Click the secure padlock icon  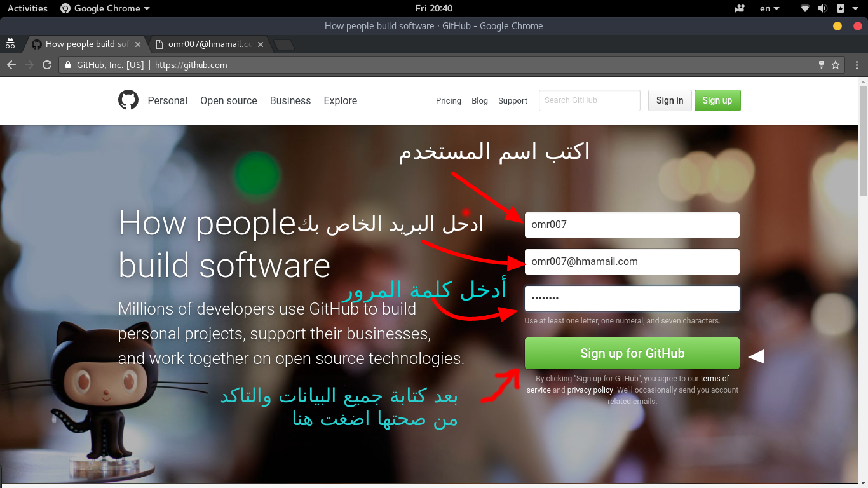[x=69, y=65]
